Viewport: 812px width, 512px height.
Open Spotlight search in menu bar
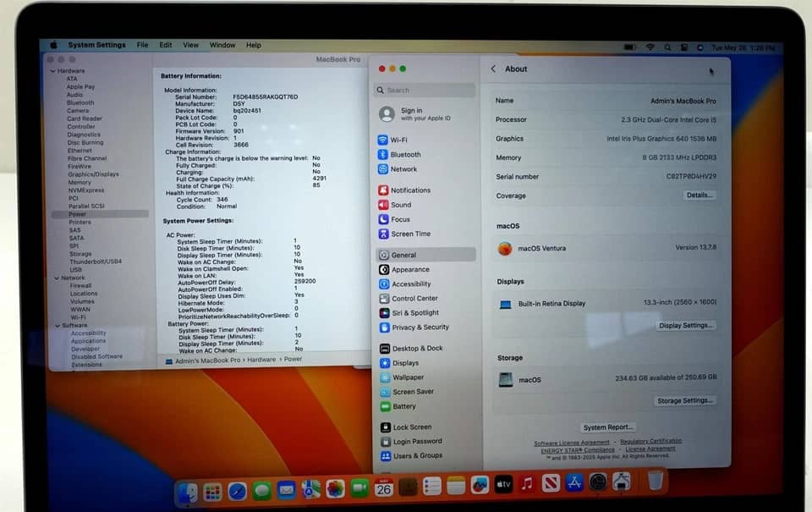tap(667, 47)
